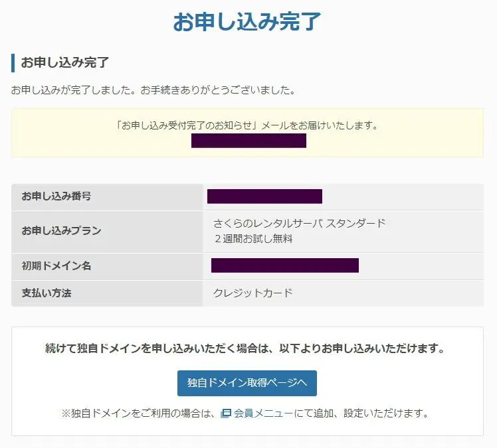Click the ２週間お試し無料 trial text
497x448 pixels.
[x=253, y=239]
